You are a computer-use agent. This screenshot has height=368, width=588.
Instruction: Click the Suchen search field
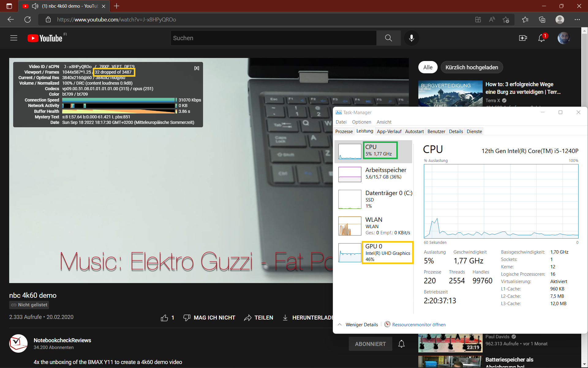(273, 38)
